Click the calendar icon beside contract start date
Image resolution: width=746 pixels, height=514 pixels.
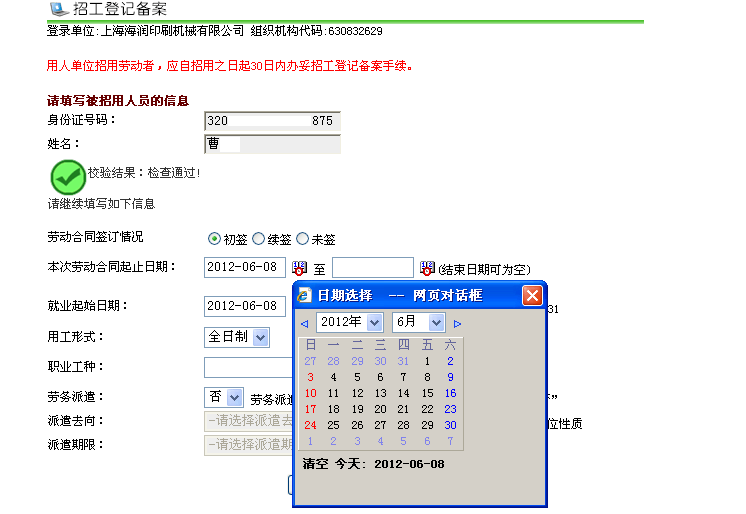click(x=299, y=268)
